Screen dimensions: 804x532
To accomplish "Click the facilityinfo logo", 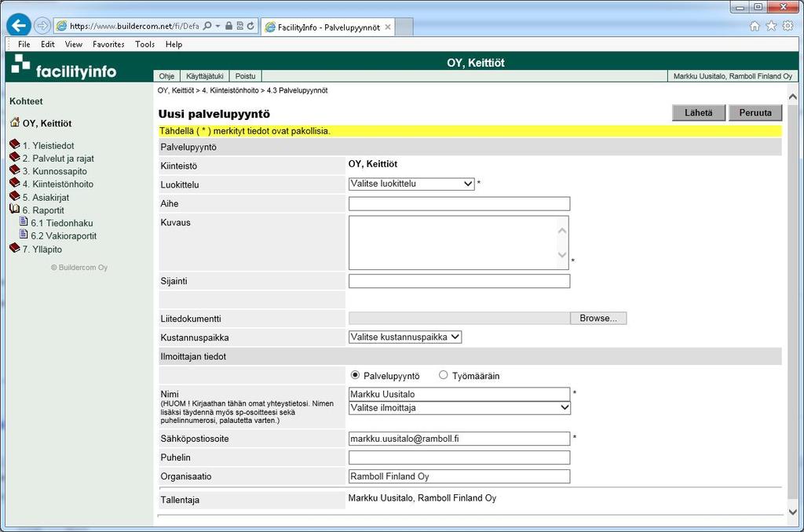I will 64,67.
